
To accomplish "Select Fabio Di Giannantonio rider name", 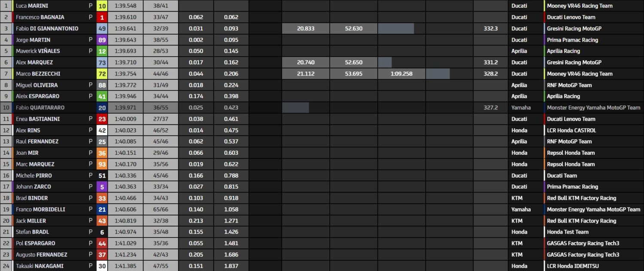I will click(x=47, y=29).
